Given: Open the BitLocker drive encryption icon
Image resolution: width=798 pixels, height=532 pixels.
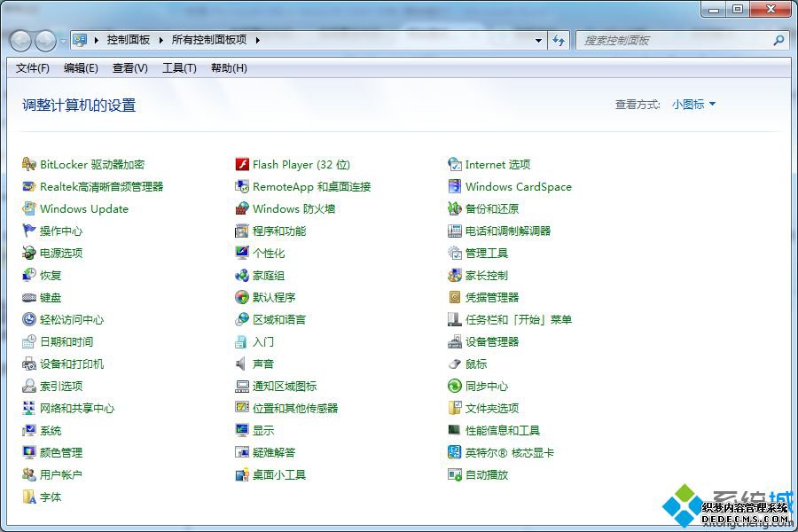Looking at the screenshot, I should (x=29, y=164).
